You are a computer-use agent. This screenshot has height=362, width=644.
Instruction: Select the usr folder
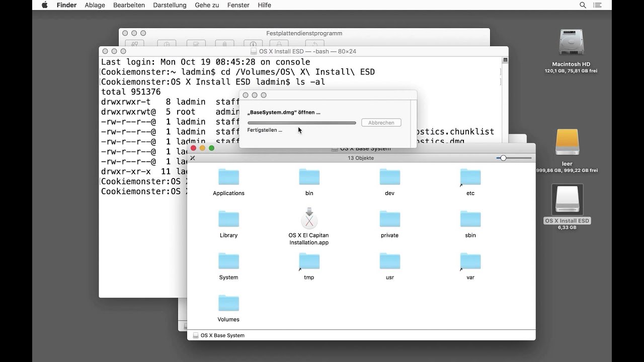click(x=389, y=262)
